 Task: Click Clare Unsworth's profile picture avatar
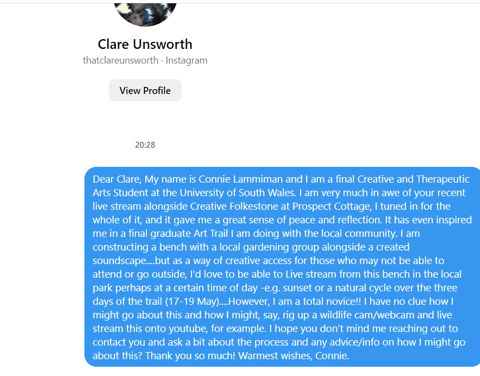point(145,14)
